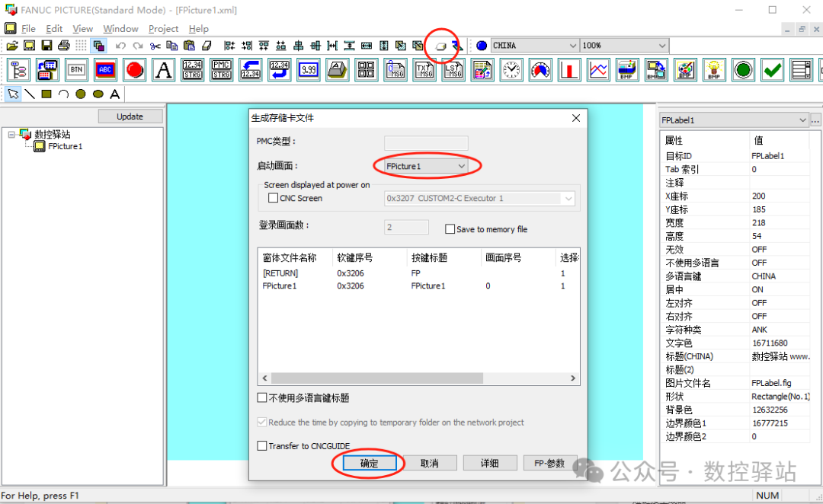Select the ellipse drawing tool

(98, 94)
